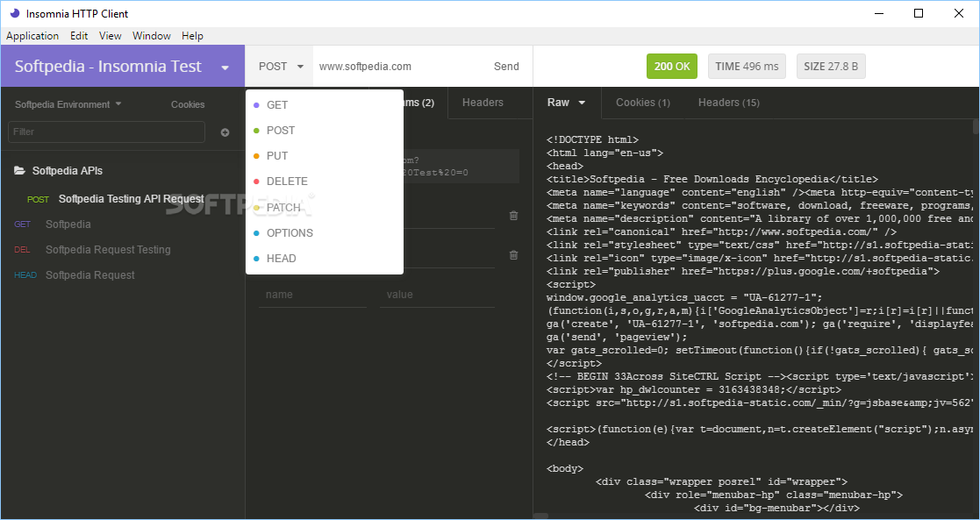The height and width of the screenshot is (520, 980).
Task: Pick PATCH method option
Action: [x=325, y=208]
